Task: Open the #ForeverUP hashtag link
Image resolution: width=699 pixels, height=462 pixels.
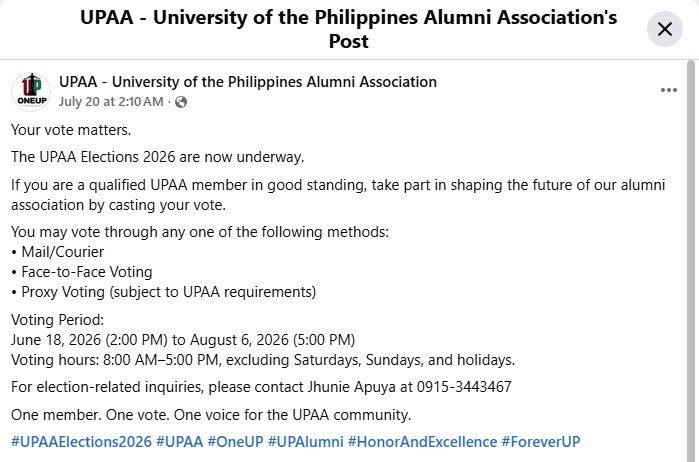Action: coord(541,442)
